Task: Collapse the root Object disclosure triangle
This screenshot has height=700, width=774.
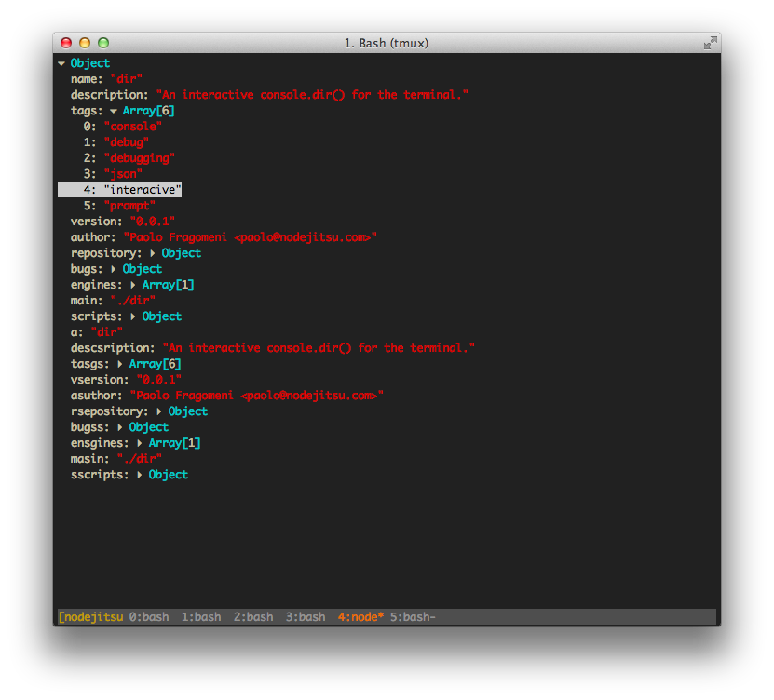Action: point(61,62)
